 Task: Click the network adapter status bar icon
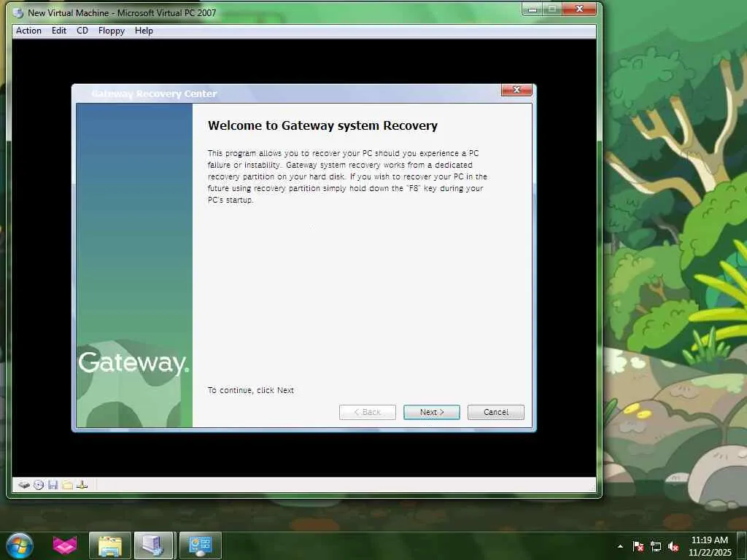[x=82, y=485]
